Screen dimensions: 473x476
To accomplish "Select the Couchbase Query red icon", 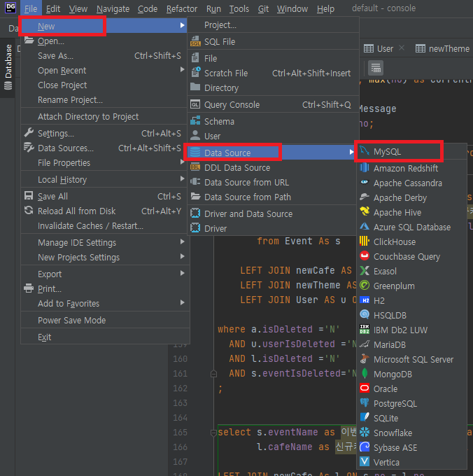I will pyautogui.click(x=365, y=256).
